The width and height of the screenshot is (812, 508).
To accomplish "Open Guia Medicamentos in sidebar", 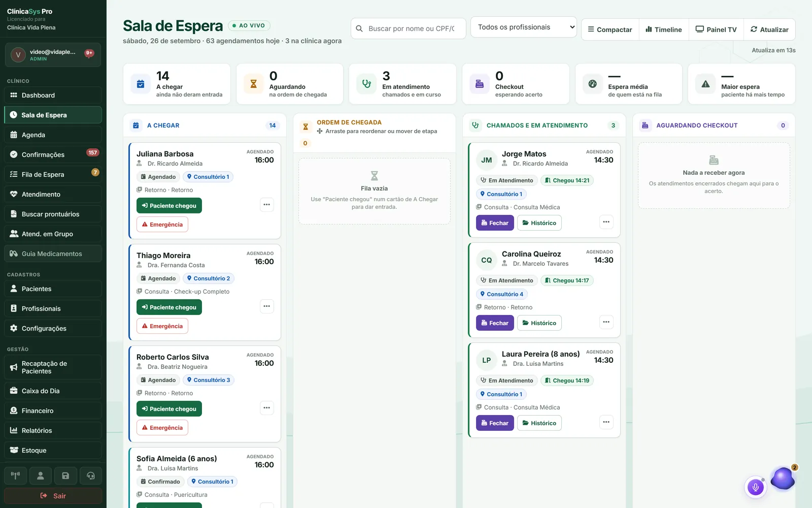I will 53,253.
